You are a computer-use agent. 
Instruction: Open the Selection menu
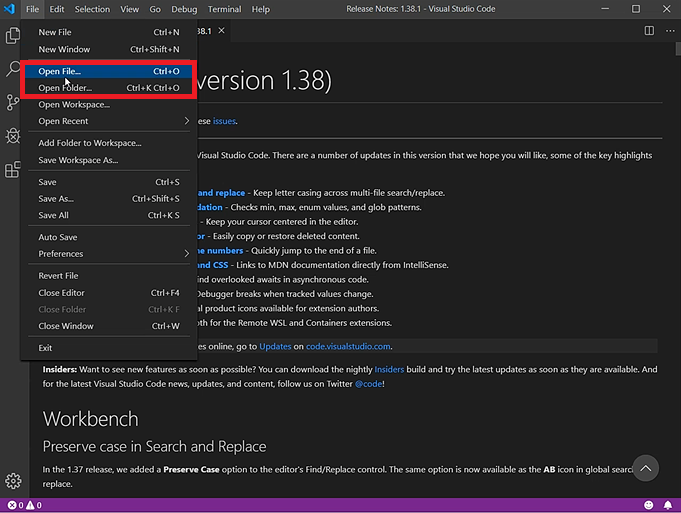(x=92, y=9)
